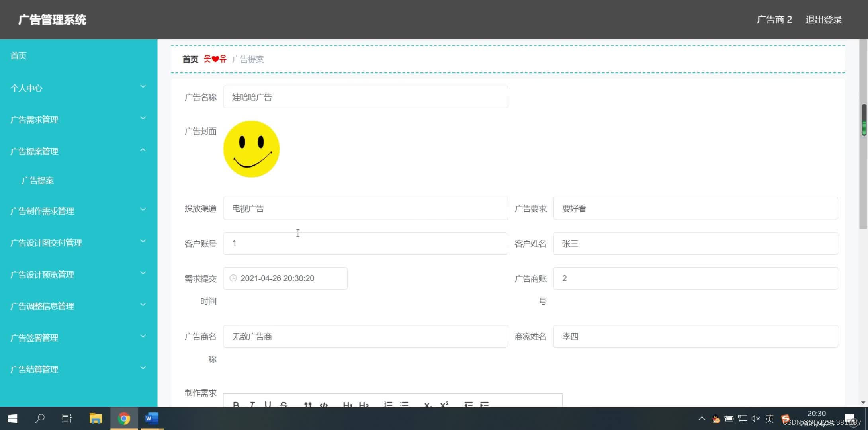The width and height of the screenshot is (868, 430).
Task: Insert a code block in the editor
Action: click(x=324, y=405)
